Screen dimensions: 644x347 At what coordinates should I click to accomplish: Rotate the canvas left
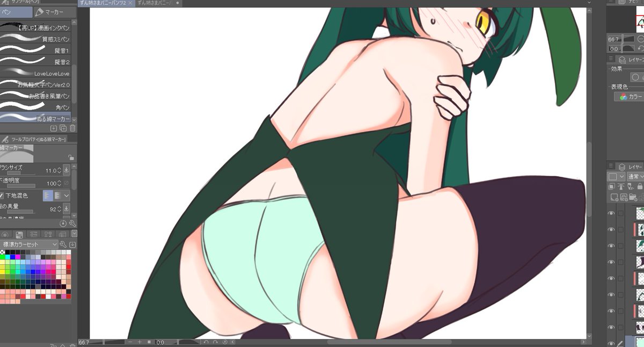[x=206, y=342]
